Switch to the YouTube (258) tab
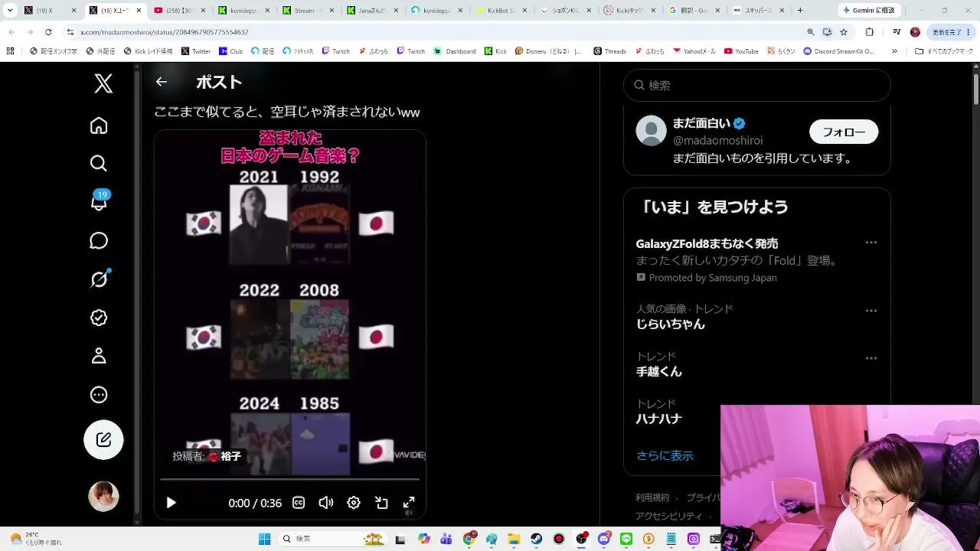980x551 pixels. point(179,11)
